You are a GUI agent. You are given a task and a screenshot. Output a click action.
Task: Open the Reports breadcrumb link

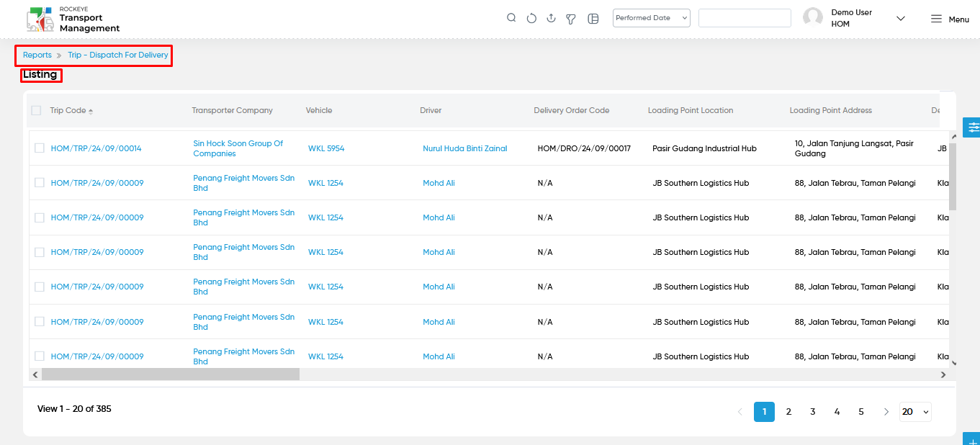[37, 55]
